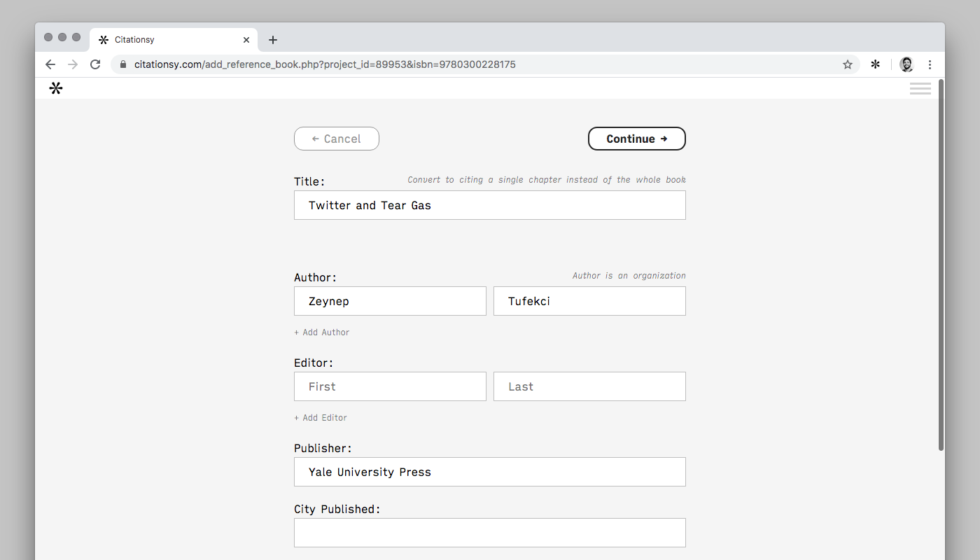Expand with Add Author
Screen dimensions: 980x560
coord(322,332)
